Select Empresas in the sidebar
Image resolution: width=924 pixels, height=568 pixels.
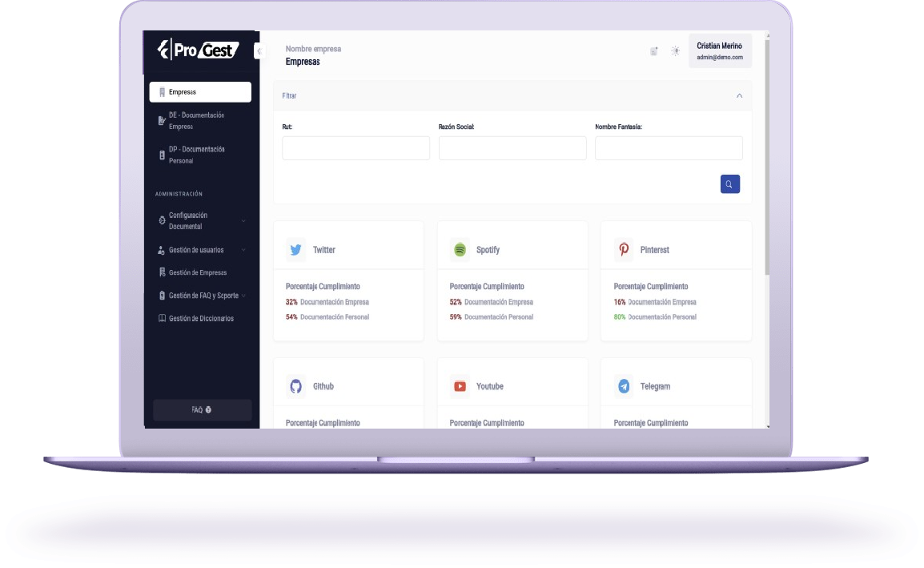200,92
